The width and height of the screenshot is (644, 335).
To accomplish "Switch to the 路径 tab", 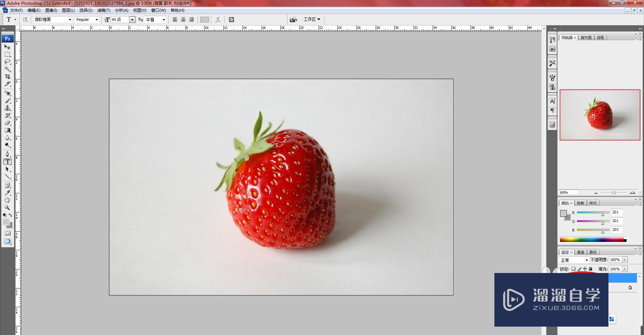I will tap(593, 252).
